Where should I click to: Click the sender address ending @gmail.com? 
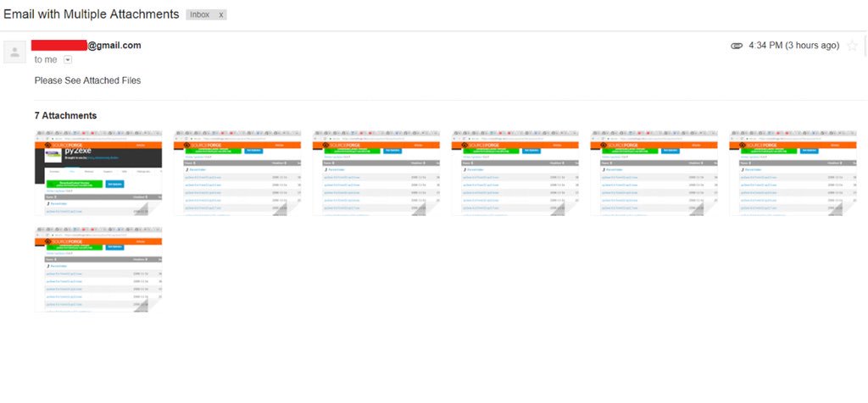tap(86, 46)
